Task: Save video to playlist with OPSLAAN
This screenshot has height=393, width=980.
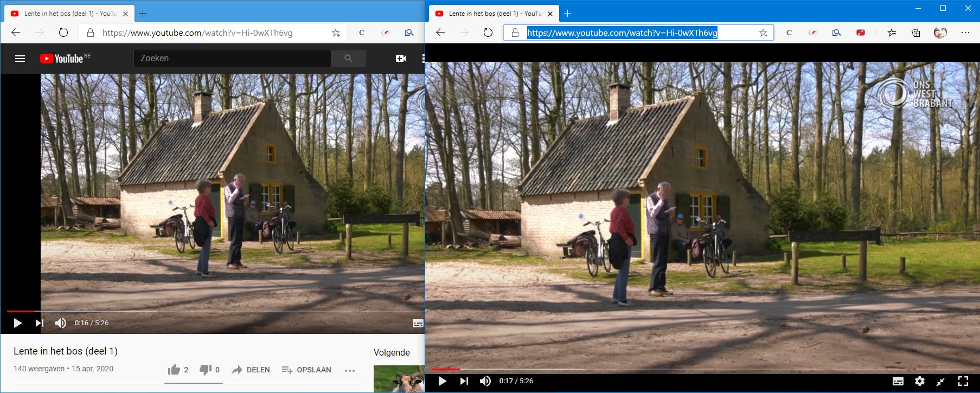Action: pos(306,370)
